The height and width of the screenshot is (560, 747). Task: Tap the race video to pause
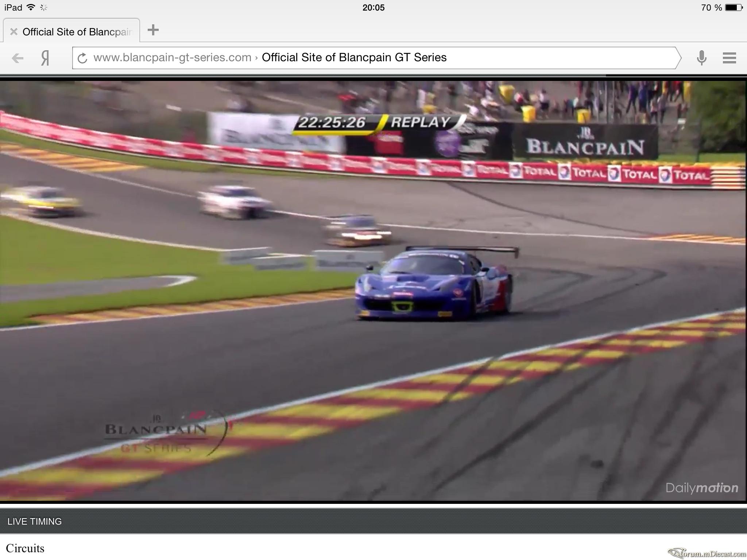pyautogui.click(x=373, y=291)
